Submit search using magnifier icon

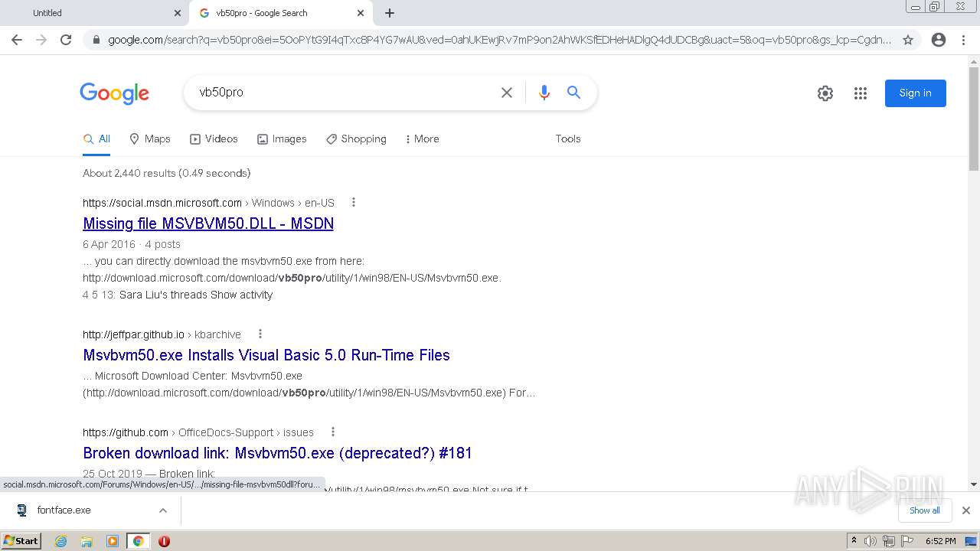(x=573, y=93)
